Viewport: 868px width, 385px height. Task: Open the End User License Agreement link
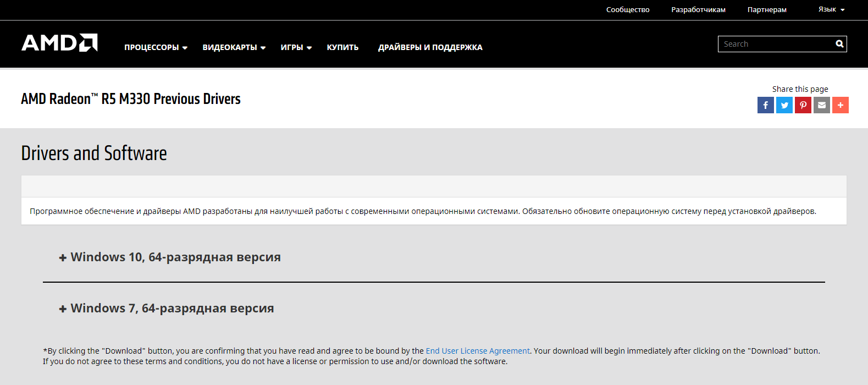click(477, 351)
